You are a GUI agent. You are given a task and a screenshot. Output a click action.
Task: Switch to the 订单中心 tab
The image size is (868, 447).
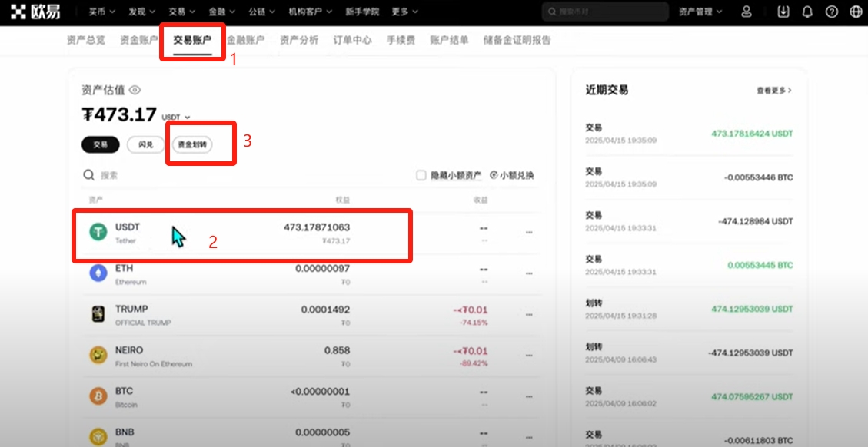[x=352, y=40]
